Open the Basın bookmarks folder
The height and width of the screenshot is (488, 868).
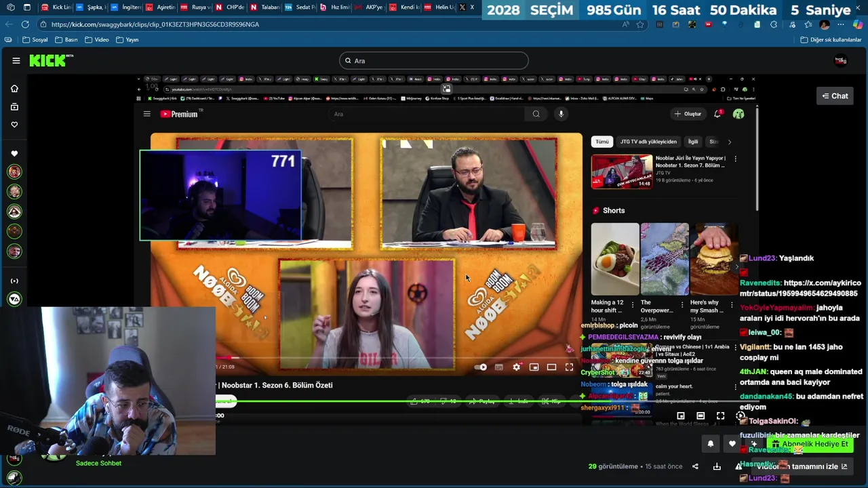[x=66, y=39]
